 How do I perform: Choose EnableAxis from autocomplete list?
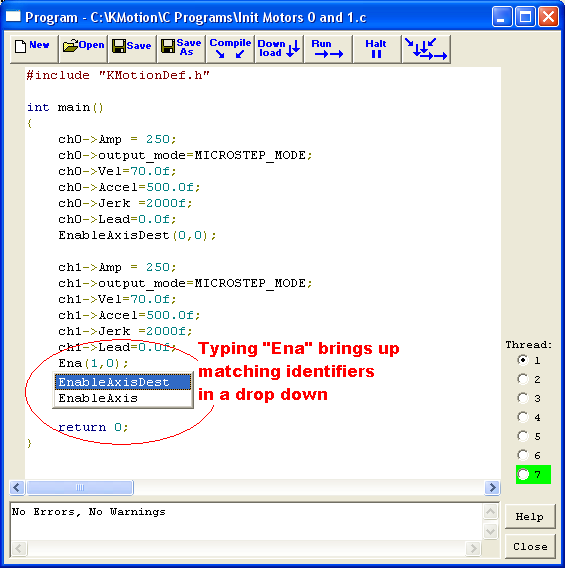[x=123, y=398]
